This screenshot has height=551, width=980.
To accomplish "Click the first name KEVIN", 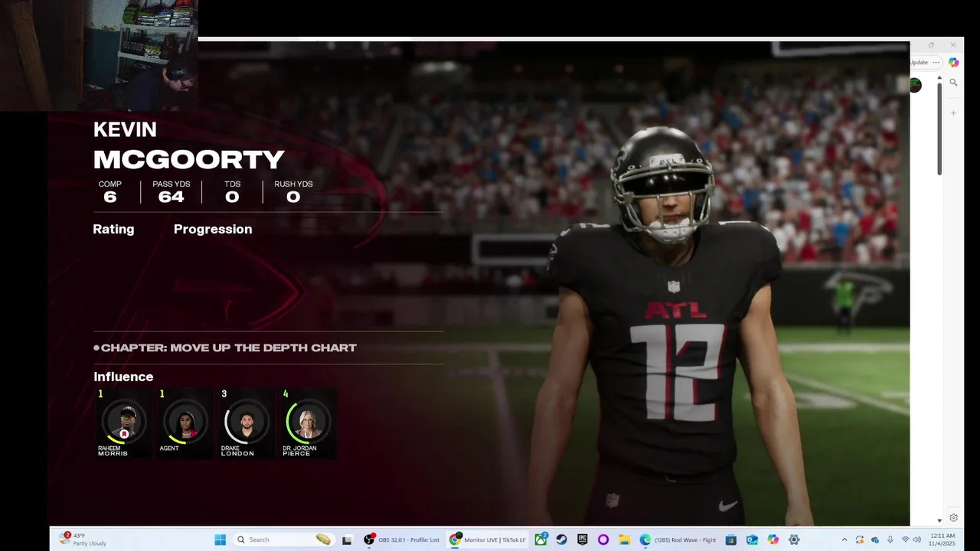I will 125,129.
